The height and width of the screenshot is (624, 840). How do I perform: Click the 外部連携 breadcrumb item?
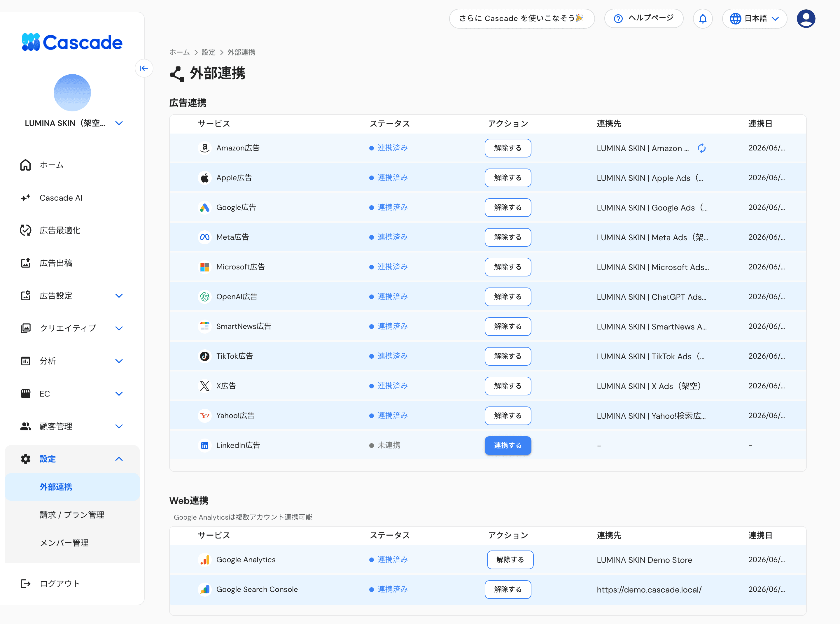[x=241, y=52]
